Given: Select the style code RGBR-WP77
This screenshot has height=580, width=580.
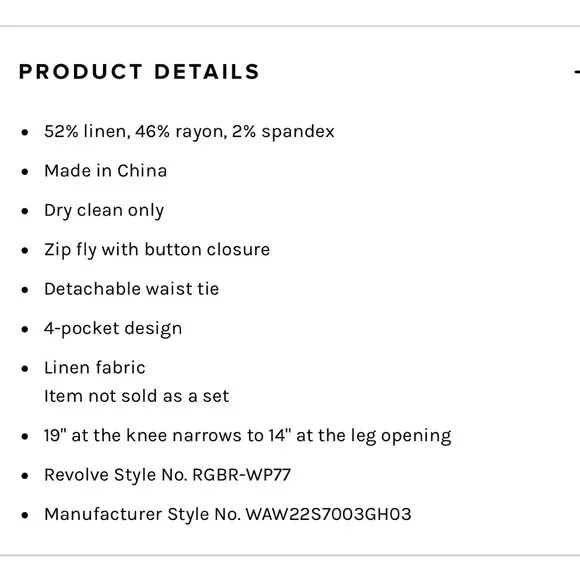Looking at the screenshot, I should [x=242, y=475].
